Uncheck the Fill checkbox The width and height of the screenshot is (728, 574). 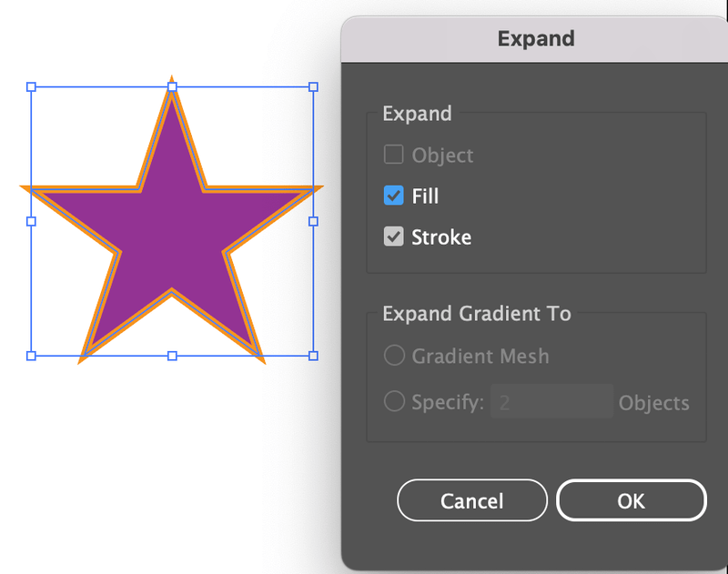[393, 196]
